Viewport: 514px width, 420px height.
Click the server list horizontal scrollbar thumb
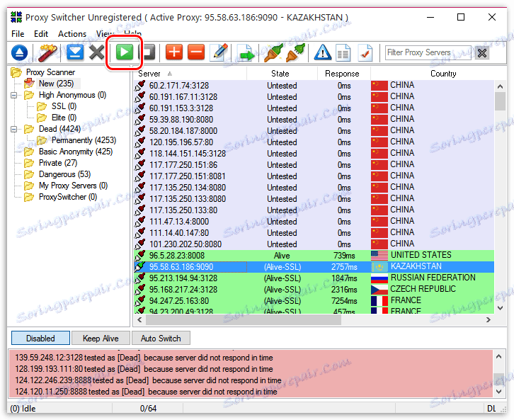coord(244,319)
